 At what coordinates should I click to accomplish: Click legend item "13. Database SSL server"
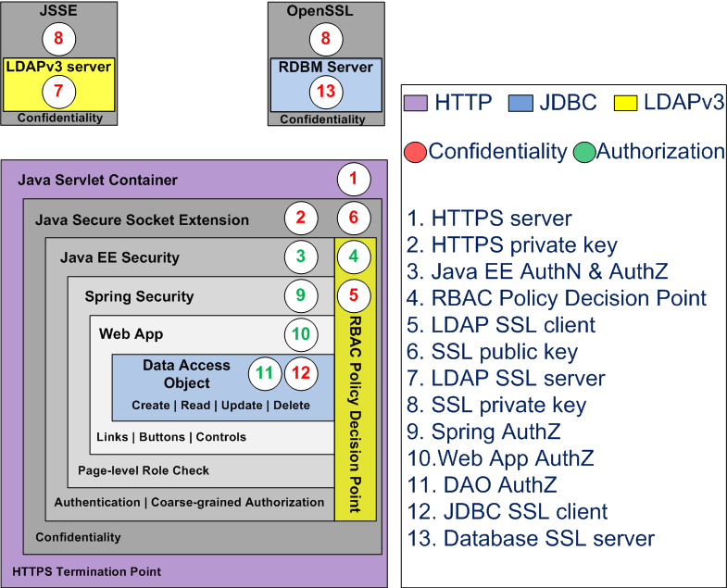[x=531, y=538]
